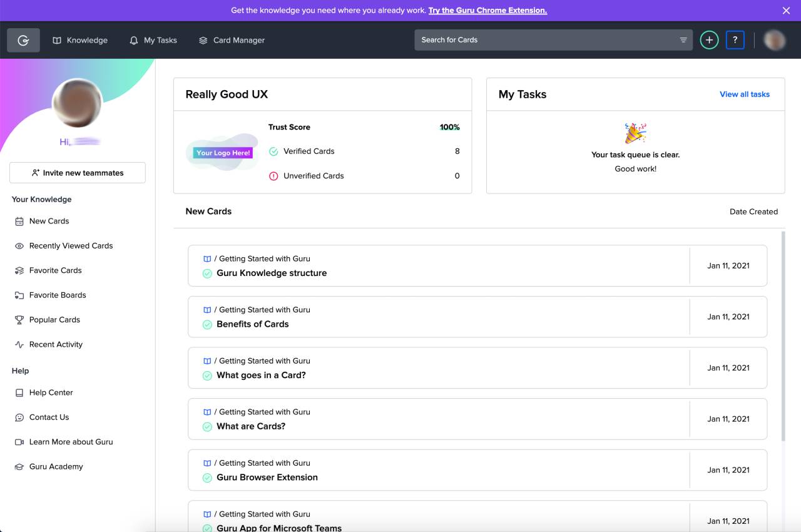The image size is (801, 532).
Task: Click verified check on Guru Browser Extension
Action: click(x=207, y=478)
